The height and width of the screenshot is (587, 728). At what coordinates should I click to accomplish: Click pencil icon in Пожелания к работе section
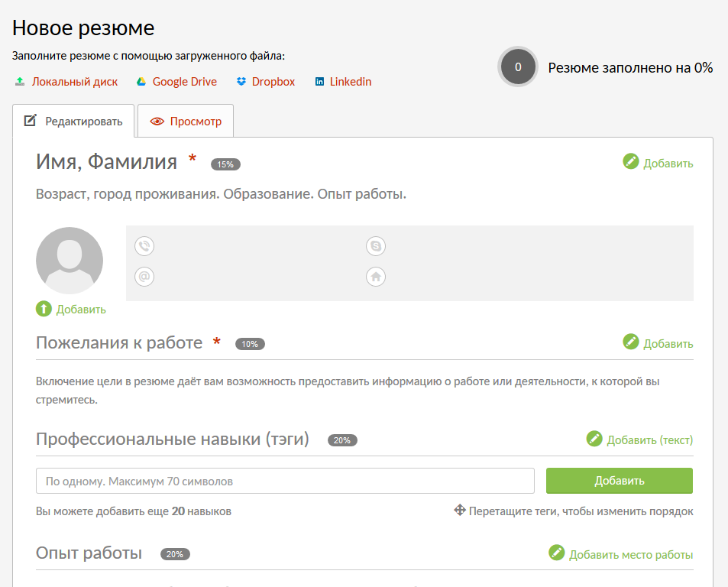tap(630, 342)
